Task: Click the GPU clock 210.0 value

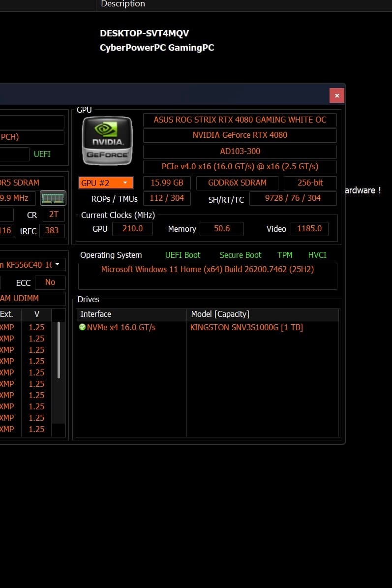Action: coord(132,229)
